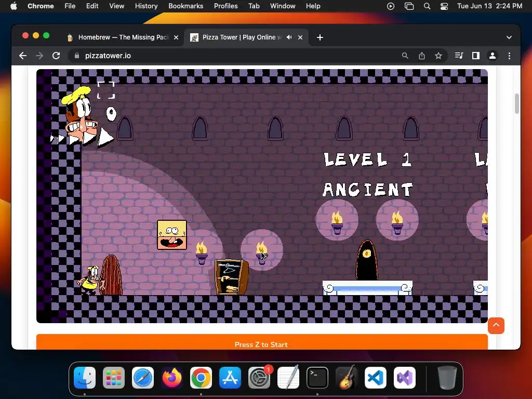Open TextEdit from the Dock
This screenshot has width=532, height=399.
tap(288, 378)
